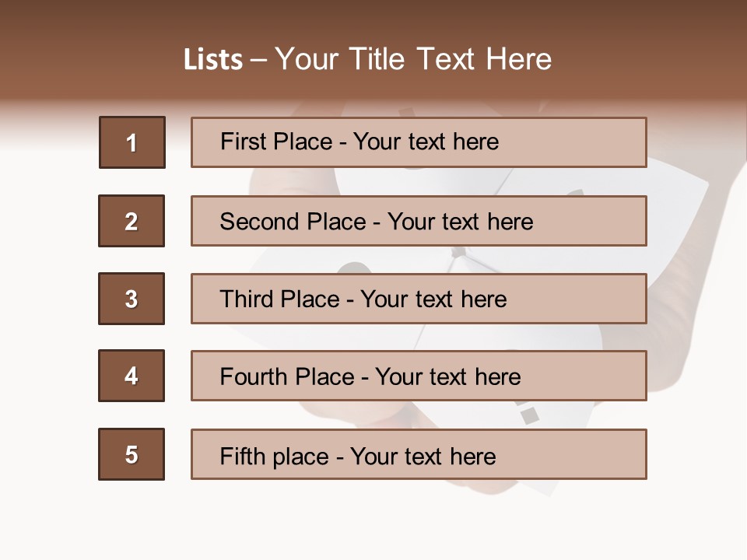The image size is (747, 560).
Task: Select 'Your Title Text Here' title text
Action: pyautogui.click(x=413, y=59)
